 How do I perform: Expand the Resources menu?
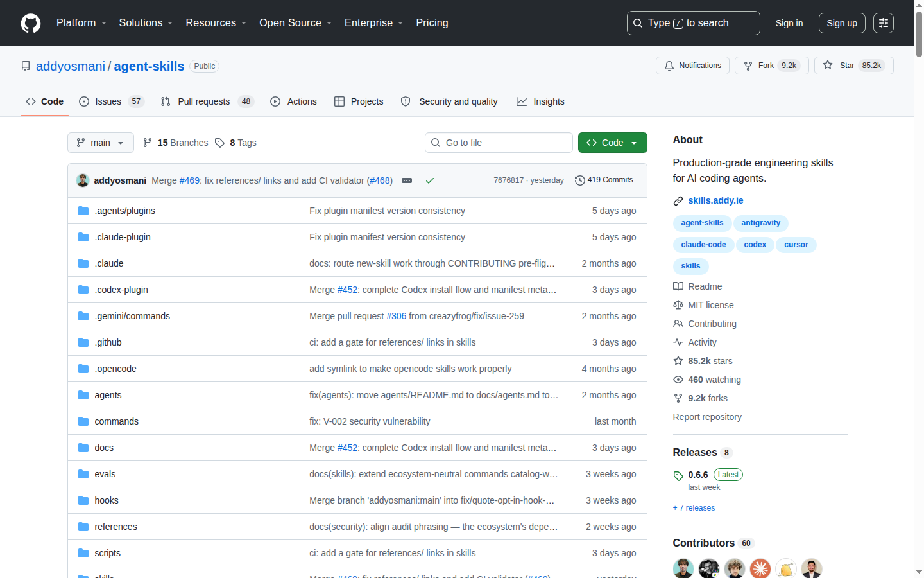(216, 23)
